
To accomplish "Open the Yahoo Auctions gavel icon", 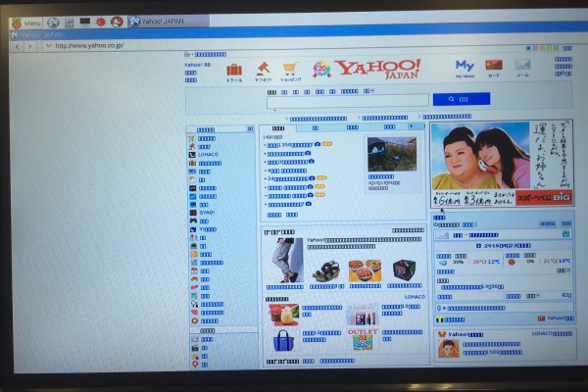I will pyautogui.click(x=263, y=72).
